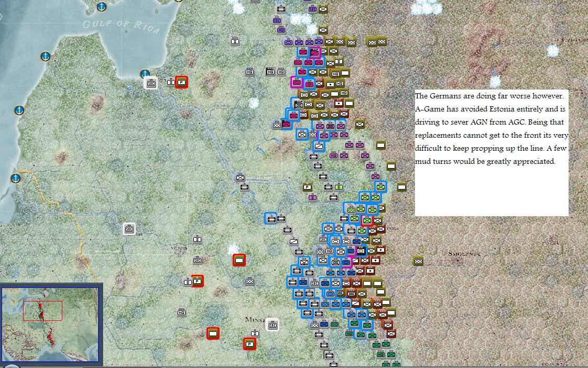Viewport: 588px width, 368px height.
Task: Click the red-bordered blank counter west of Minsk
Action: pyautogui.click(x=213, y=333)
